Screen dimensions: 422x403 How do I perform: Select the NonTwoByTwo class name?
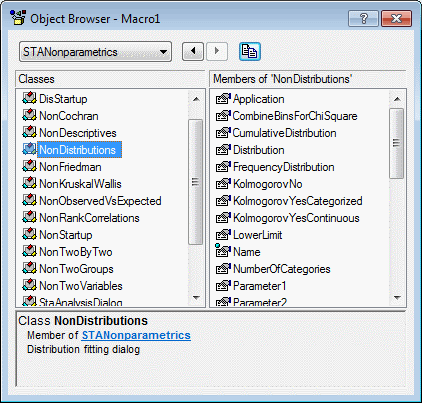(76, 252)
